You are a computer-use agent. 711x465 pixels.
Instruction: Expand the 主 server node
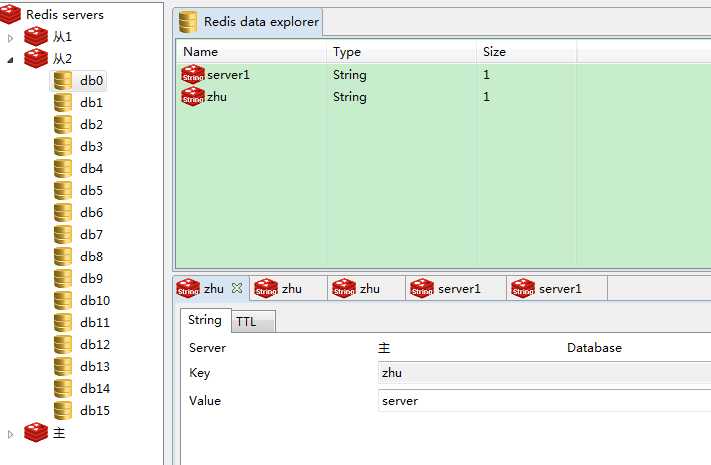10,434
